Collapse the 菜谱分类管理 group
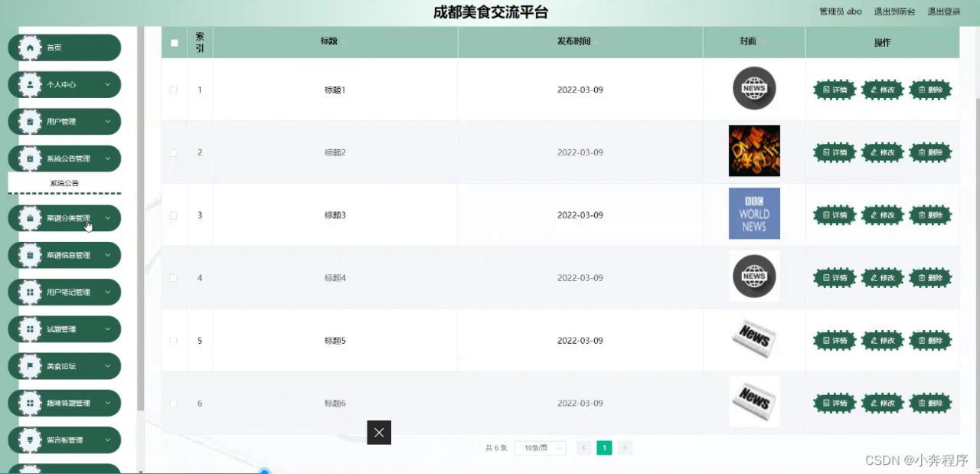The image size is (980, 474). [x=64, y=217]
